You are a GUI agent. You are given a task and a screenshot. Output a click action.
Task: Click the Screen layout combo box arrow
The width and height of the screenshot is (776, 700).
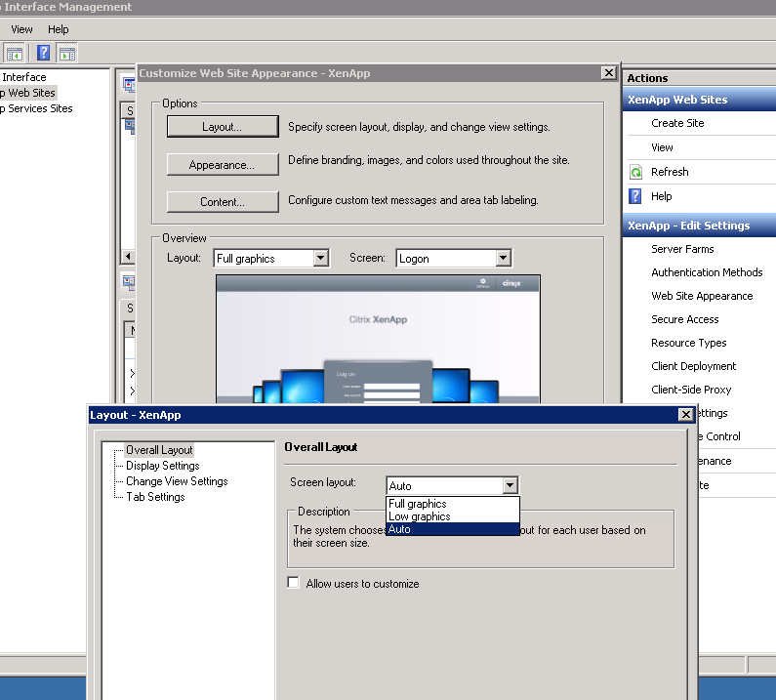pyautogui.click(x=510, y=485)
